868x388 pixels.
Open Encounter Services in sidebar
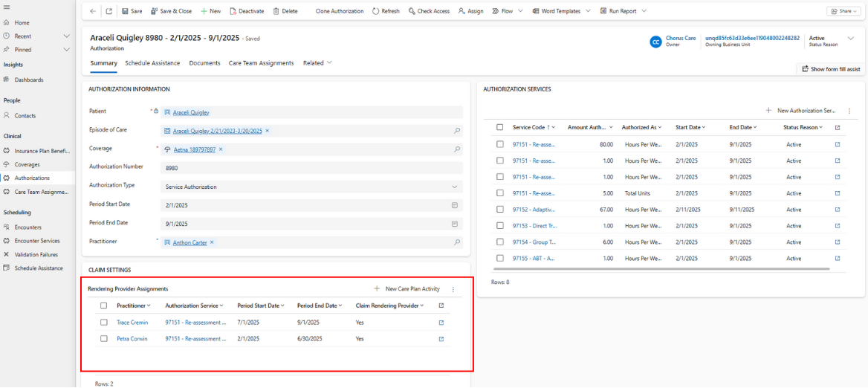(x=37, y=241)
